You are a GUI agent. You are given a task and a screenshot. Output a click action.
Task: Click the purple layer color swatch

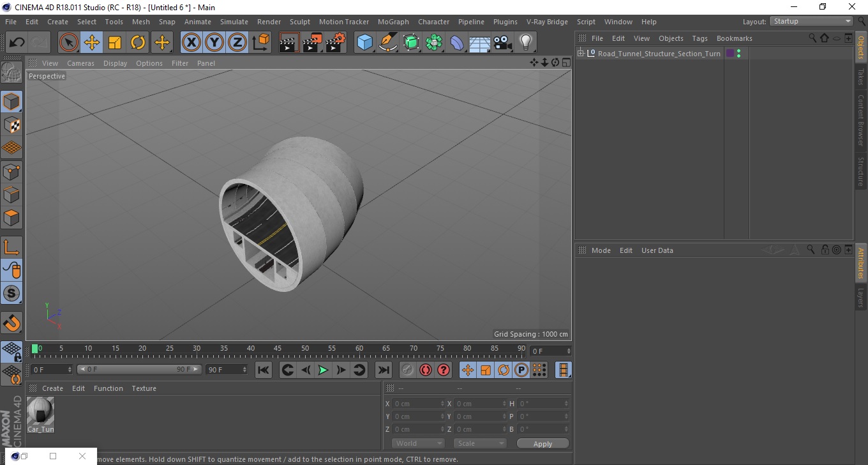click(730, 53)
